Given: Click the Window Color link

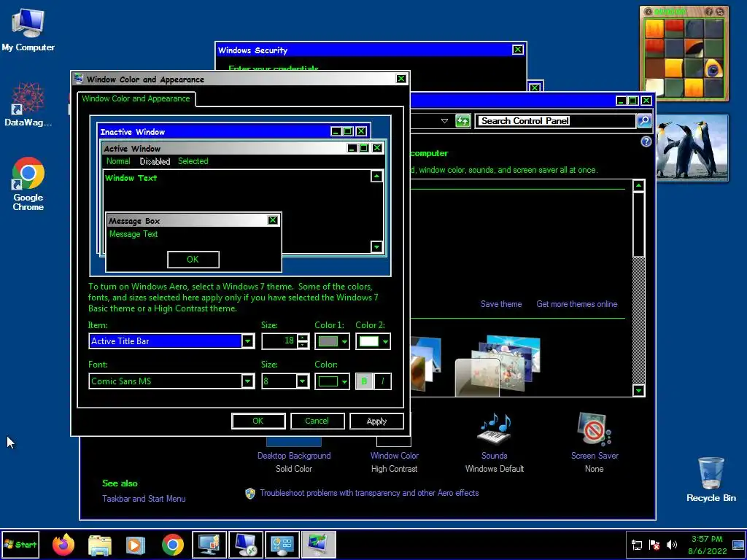Looking at the screenshot, I should 395,456.
